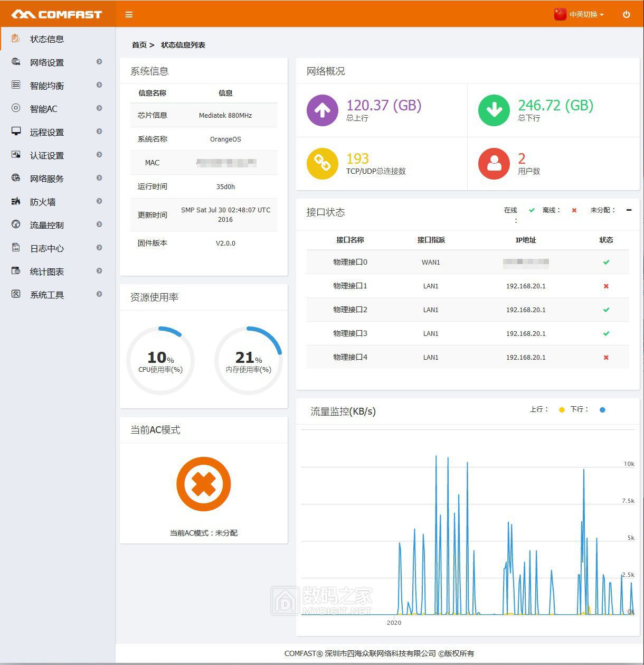Click the 统计图表 chart icon
This screenshot has height=665, width=644.
point(16,270)
